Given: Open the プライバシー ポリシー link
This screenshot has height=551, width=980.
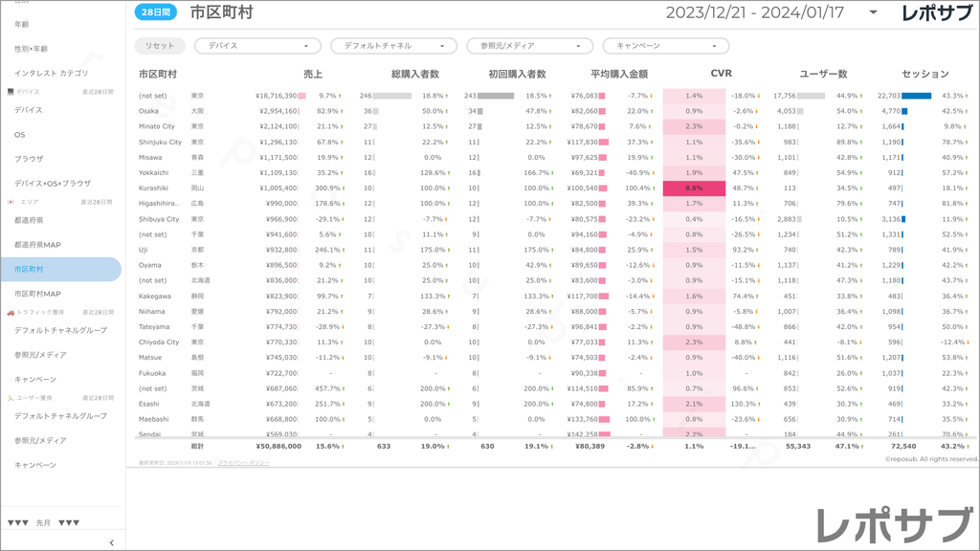Looking at the screenshot, I should (243, 463).
